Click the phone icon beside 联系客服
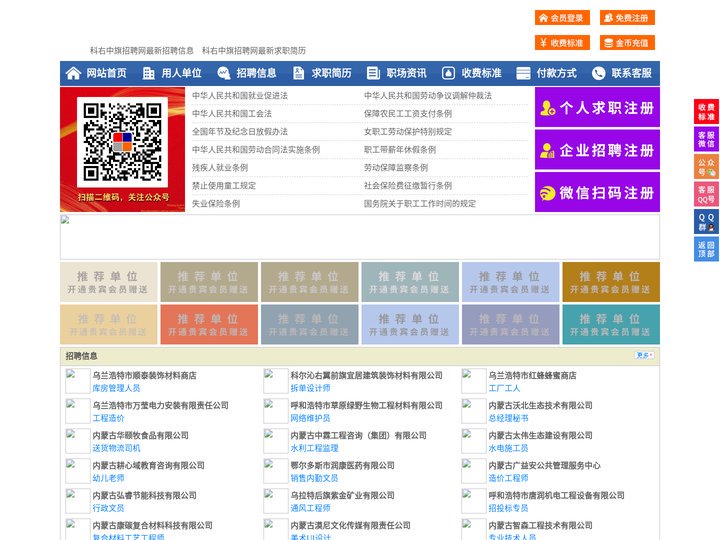This screenshot has width=720, height=540. 598,73
